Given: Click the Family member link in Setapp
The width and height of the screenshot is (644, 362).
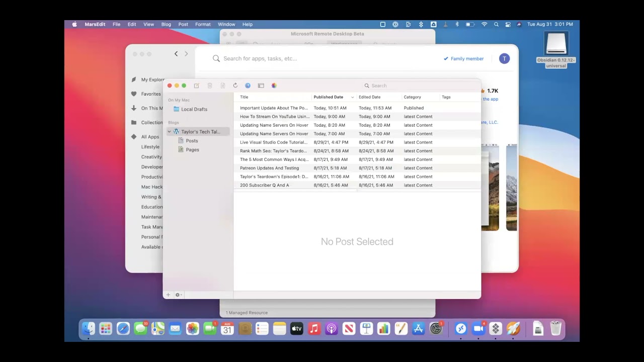Looking at the screenshot, I should point(463,59).
